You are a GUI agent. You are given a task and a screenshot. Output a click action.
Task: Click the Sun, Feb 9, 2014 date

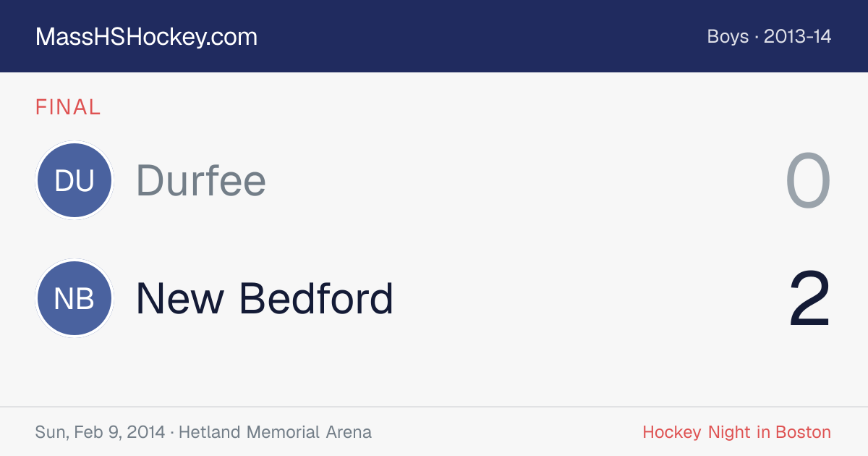point(100,432)
